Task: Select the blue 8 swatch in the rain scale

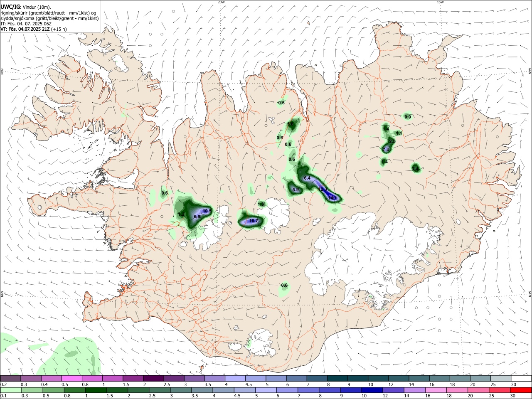Action: click(330, 390)
